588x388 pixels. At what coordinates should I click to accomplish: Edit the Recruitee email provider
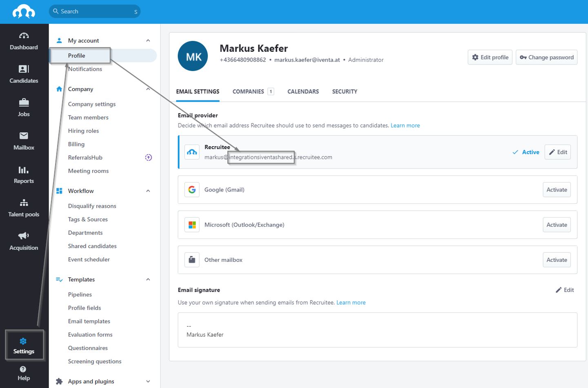tap(558, 152)
